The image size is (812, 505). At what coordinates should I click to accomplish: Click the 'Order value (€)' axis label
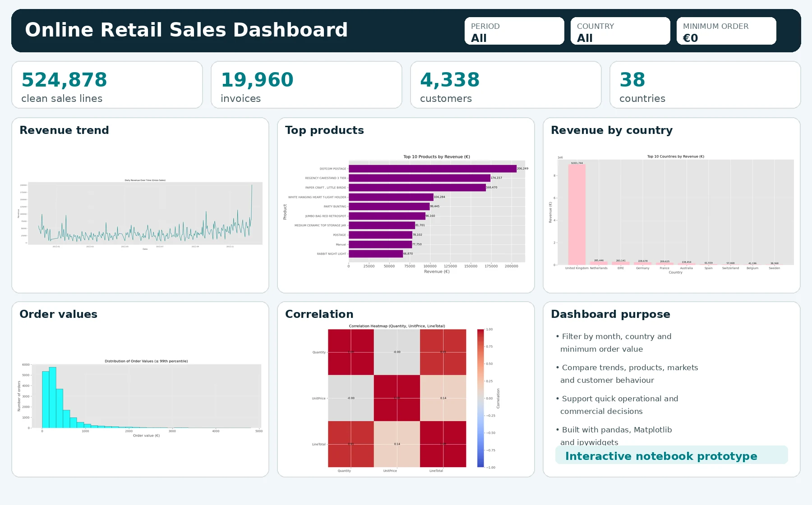coord(146,436)
